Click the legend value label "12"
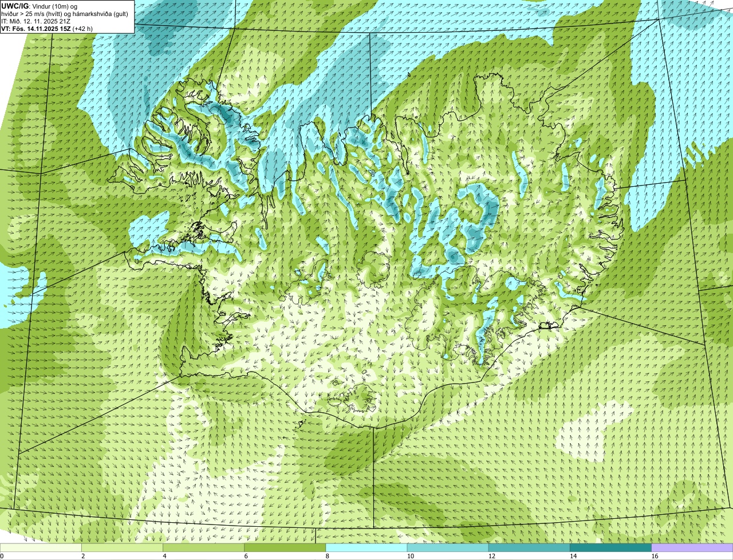Image resolution: width=733 pixels, height=560 pixels. (x=492, y=556)
